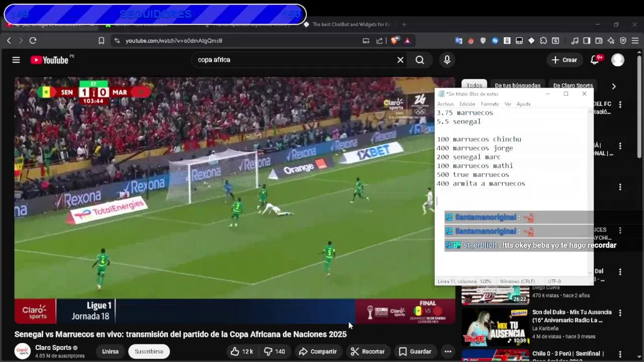This screenshot has width=644, height=362.
Task: Open Brave Rewards triangle icon
Action: (x=408, y=41)
